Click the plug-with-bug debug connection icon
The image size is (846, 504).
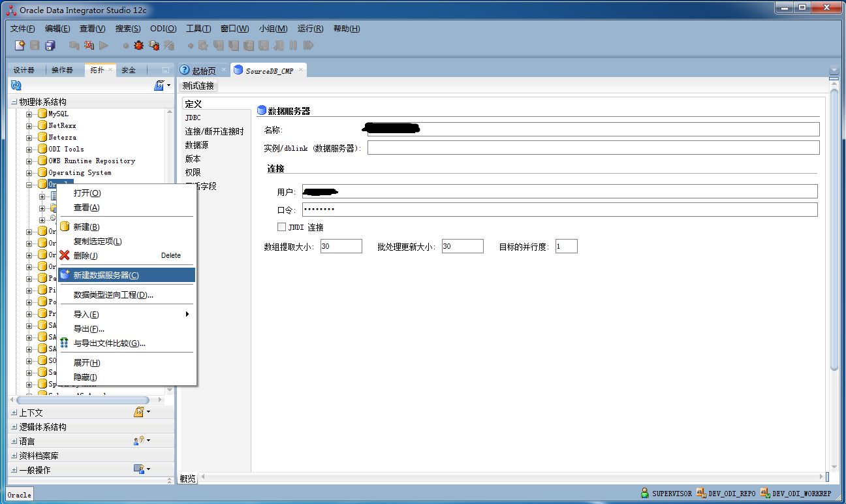tap(154, 46)
